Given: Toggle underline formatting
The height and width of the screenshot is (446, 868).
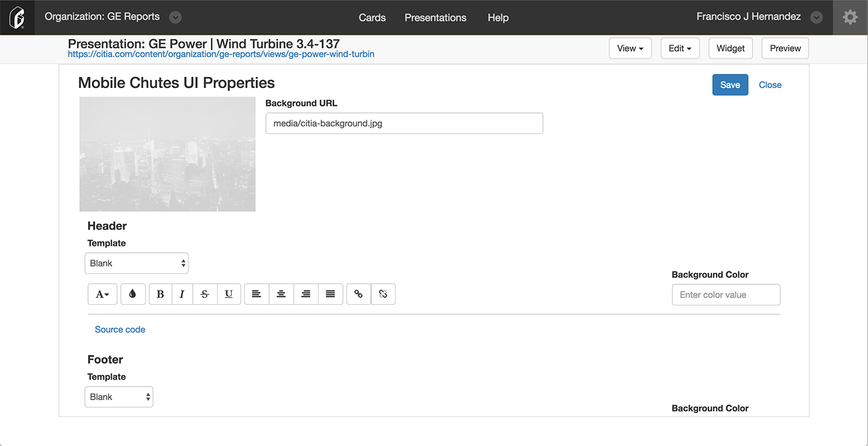Looking at the screenshot, I should [229, 294].
